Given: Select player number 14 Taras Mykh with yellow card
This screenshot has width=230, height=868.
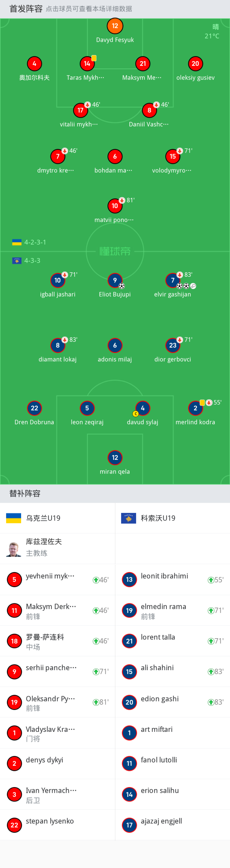Looking at the screenshot, I should click(87, 64).
